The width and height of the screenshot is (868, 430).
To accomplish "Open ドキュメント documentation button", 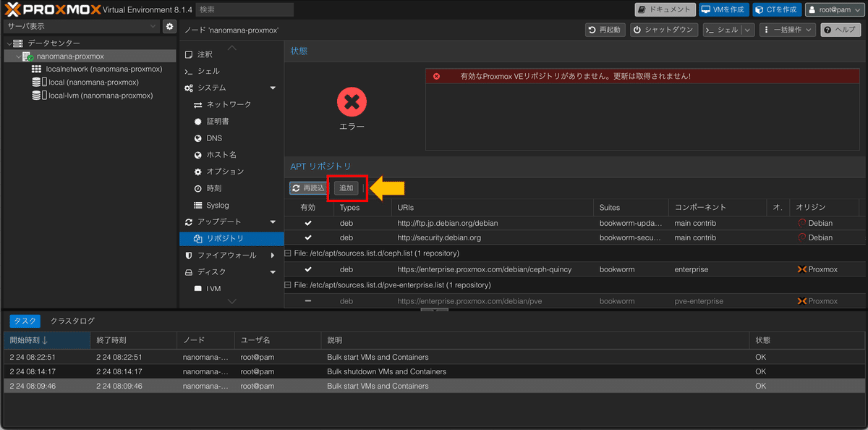I will [x=665, y=9].
